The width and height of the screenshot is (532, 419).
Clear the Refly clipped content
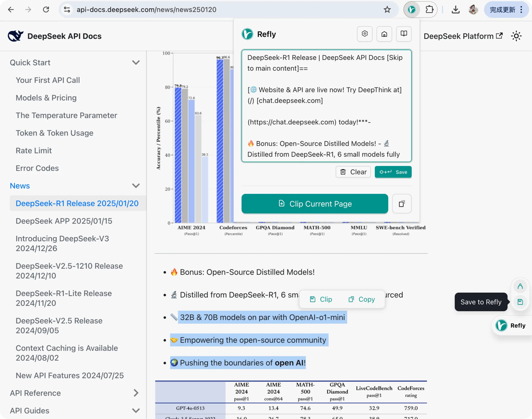[353, 172]
